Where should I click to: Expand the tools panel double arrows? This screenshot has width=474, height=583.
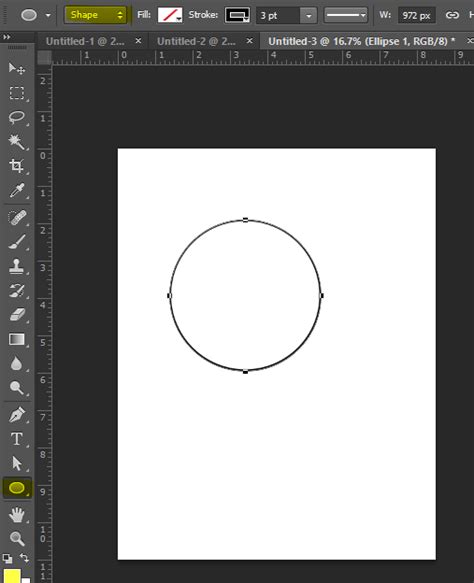6,37
